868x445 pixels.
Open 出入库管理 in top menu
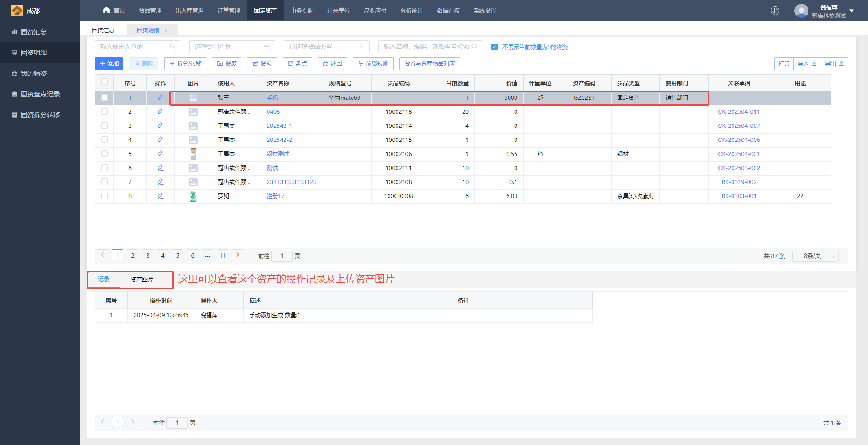[190, 10]
